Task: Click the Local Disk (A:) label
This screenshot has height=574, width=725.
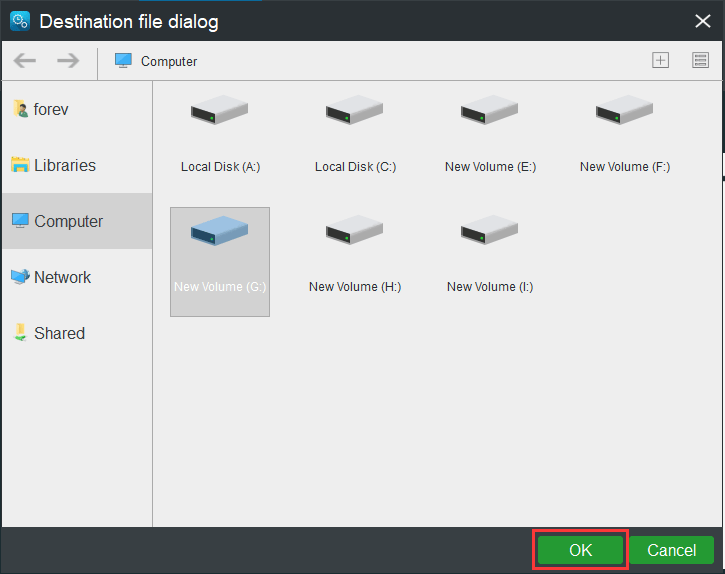Action: click(221, 167)
